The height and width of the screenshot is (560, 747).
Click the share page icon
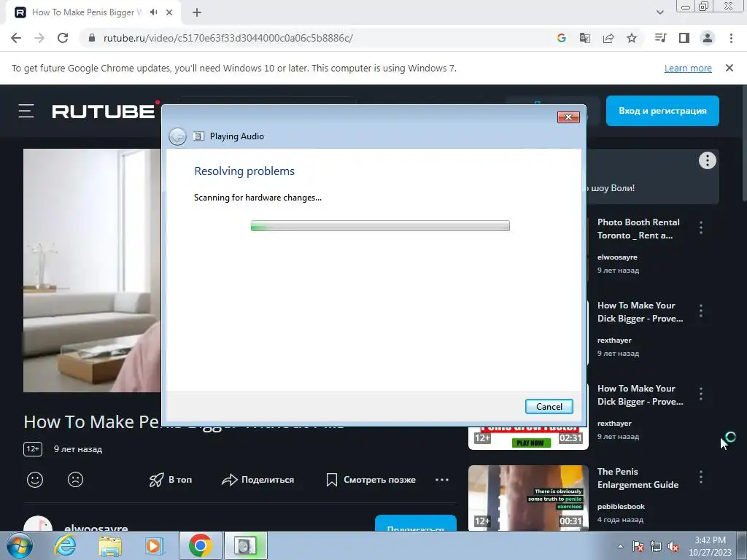[x=608, y=38]
